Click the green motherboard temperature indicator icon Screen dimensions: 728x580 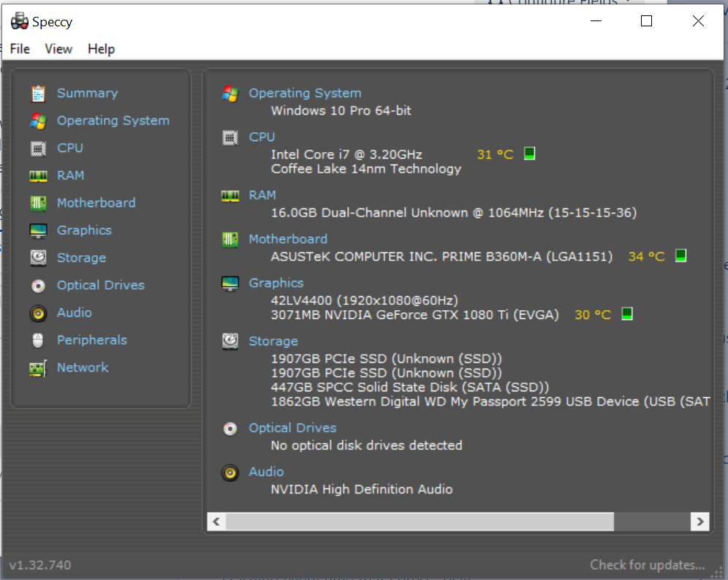pos(680,255)
